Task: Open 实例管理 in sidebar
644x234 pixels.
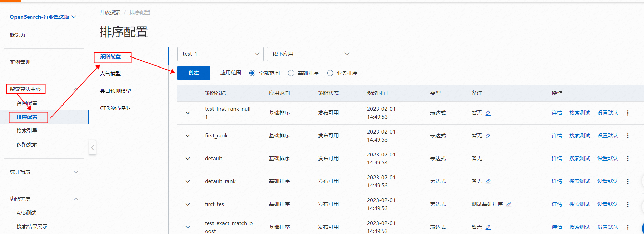Action: pos(20,62)
